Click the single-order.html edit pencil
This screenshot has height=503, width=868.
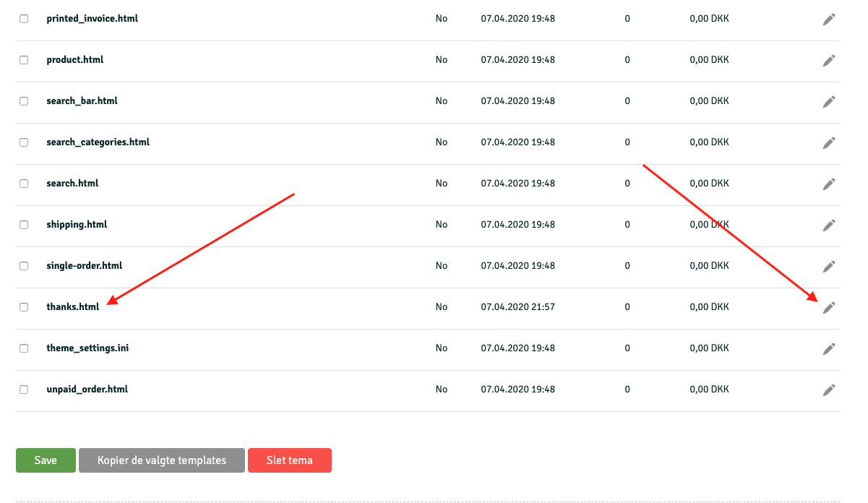pos(829,267)
